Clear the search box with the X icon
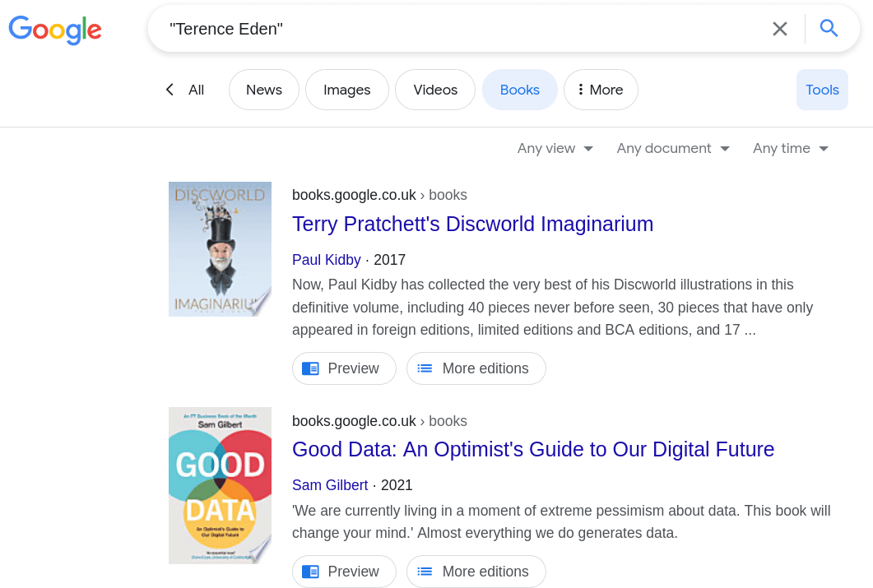Image resolution: width=873 pixels, height=588 pixels. [x=779, y=28]
